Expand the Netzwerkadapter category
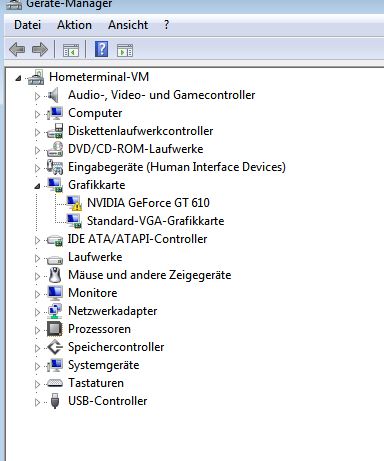 point(37,312)
